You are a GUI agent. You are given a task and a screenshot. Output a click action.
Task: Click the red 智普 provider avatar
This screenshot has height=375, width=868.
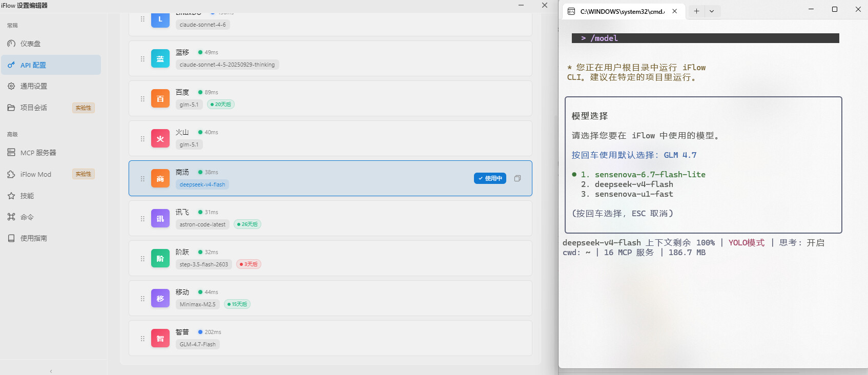[x=160, y=339]
